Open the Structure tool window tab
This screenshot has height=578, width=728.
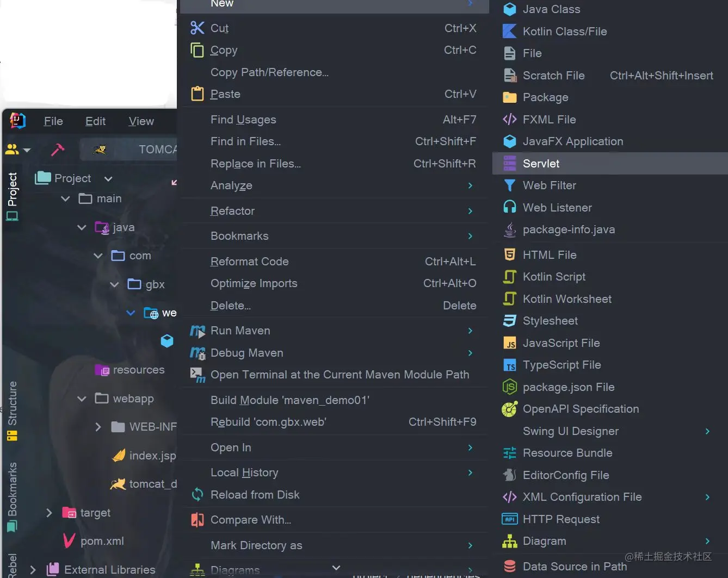point(12,411)
